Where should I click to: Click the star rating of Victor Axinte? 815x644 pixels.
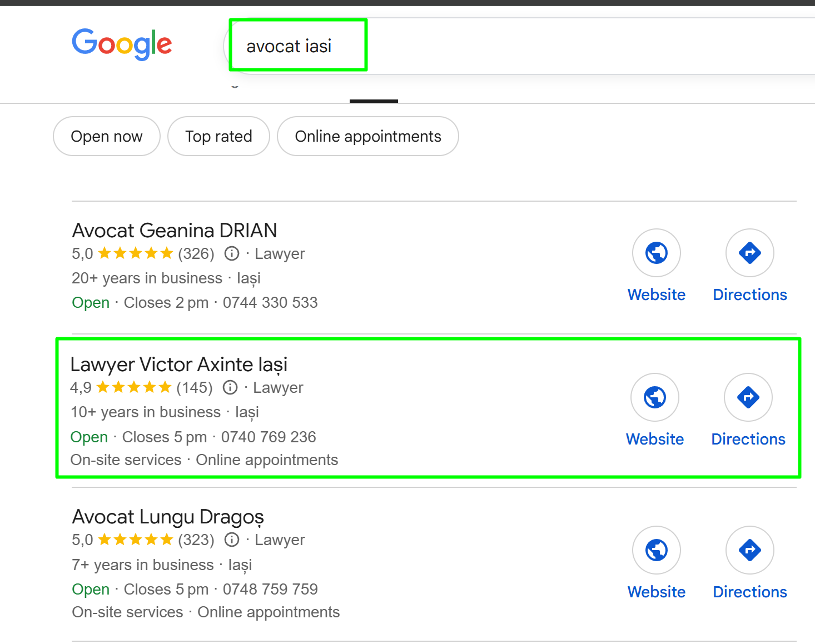[x=134, y=387]
